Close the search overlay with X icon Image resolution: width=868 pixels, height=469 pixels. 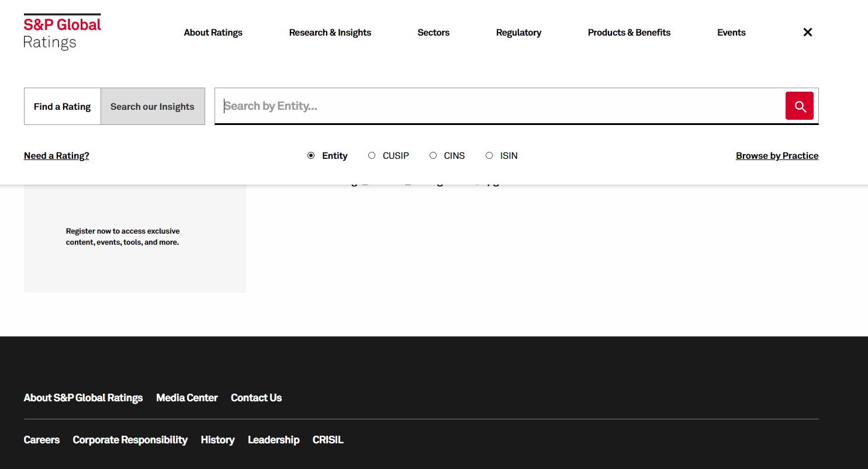[x=808, y=32]
